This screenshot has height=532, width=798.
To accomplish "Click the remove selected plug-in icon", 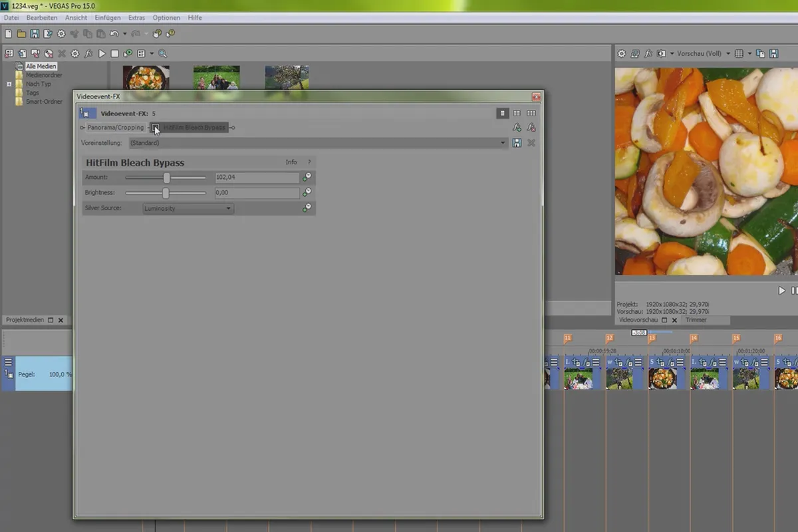I will pos(531,127).
